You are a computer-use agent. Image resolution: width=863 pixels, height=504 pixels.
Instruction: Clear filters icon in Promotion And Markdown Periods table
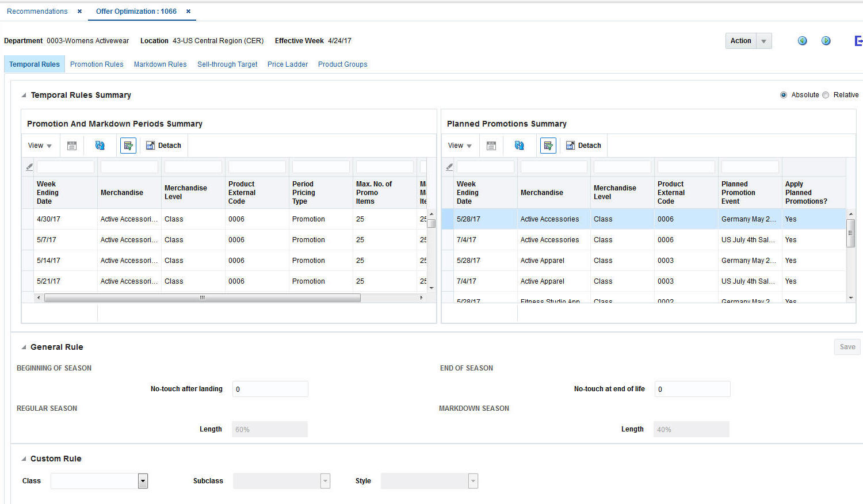tap(29, 167)
